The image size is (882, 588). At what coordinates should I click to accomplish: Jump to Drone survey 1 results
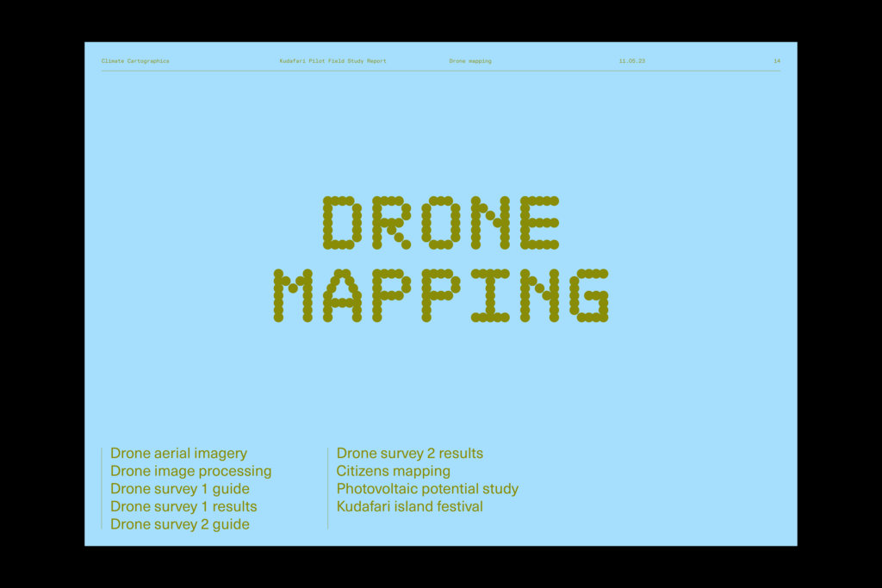coord(183,507)
